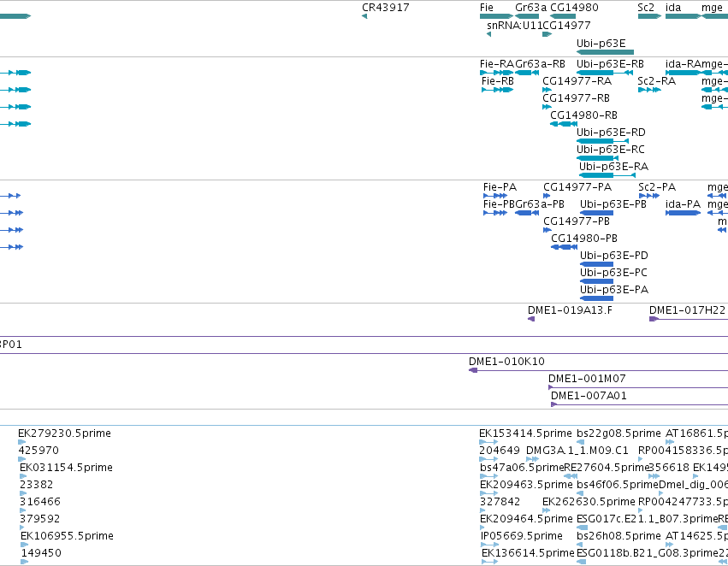This screenshot has width=728, height=566.
Task: Click the snRNA:U11 feature label
Action: pyautogui.click(x=514, y=26)
